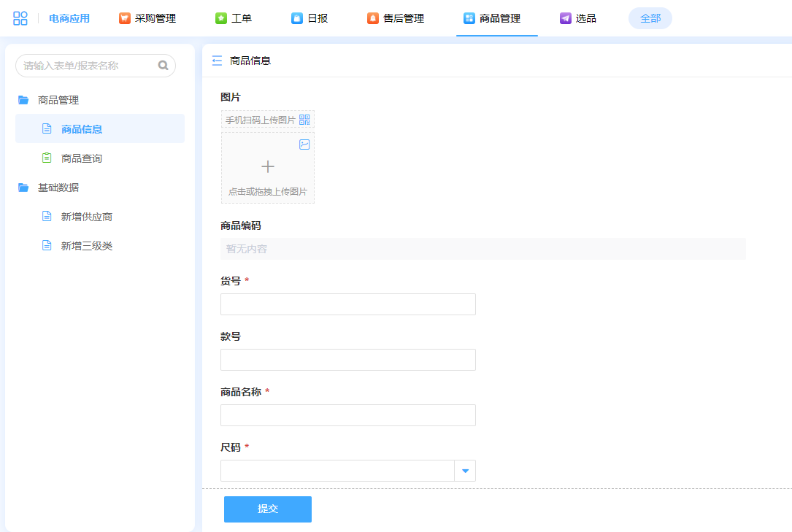
Task: Open the 日报 tab
Action: [310, 18]
